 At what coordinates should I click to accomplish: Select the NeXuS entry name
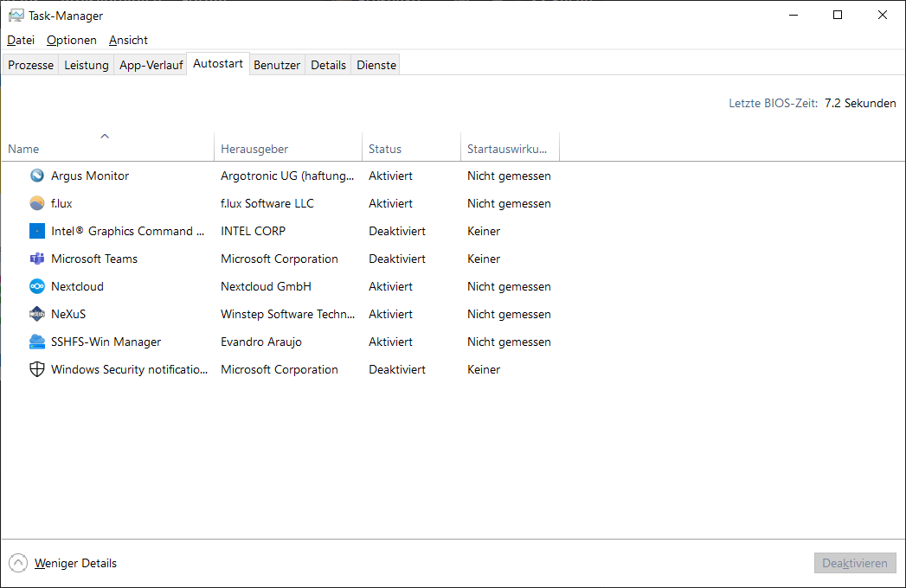click(68, 314)
